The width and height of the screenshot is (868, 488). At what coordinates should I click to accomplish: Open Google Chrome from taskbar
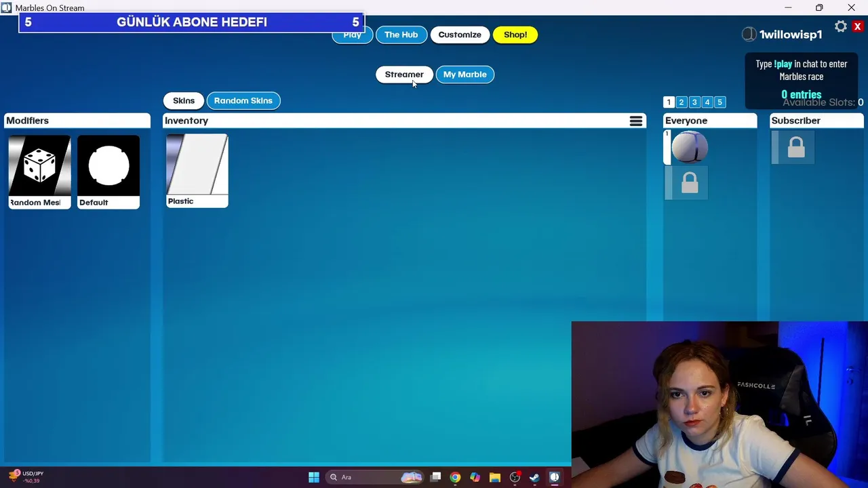tap(455, 477)
